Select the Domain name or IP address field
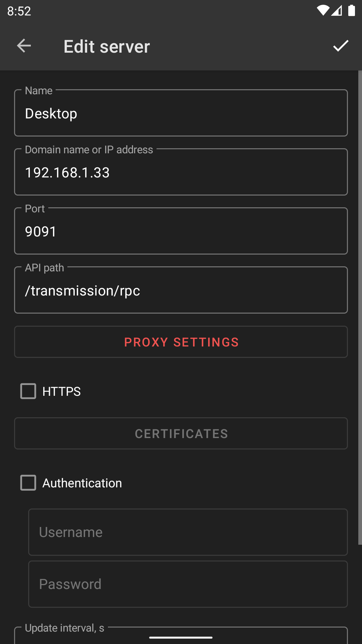Viewport: 362px width, 644px height. pos(181,172)
